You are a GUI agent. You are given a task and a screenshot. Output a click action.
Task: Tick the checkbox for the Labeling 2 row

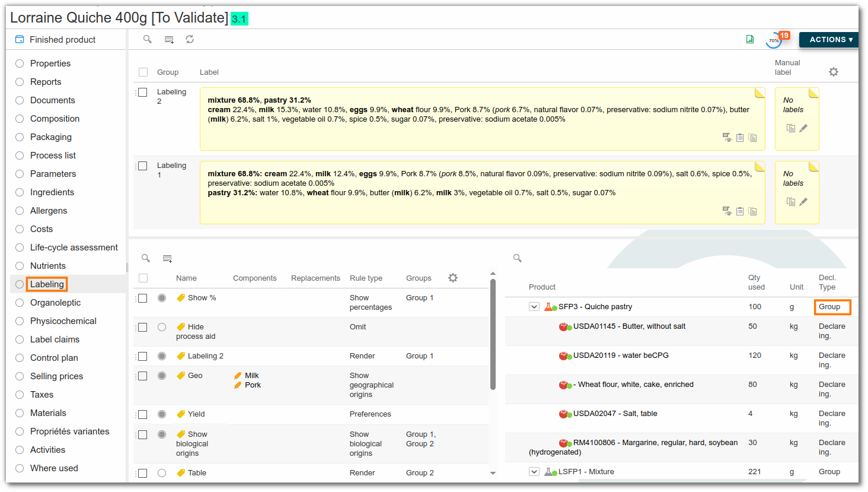[x=143, y=93]
